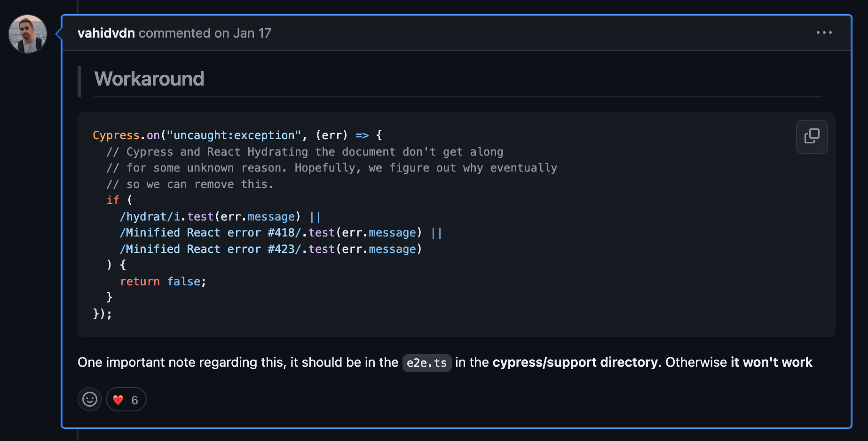The image size is (868, 441).
Task: Click the vahidvdn profile avatar
Action: pos(28,34)
